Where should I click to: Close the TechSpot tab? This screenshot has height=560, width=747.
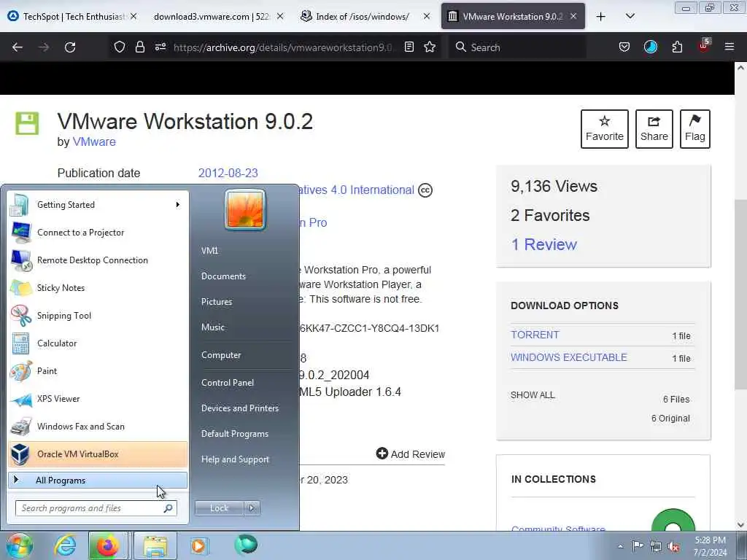click(x=133, y=16)
